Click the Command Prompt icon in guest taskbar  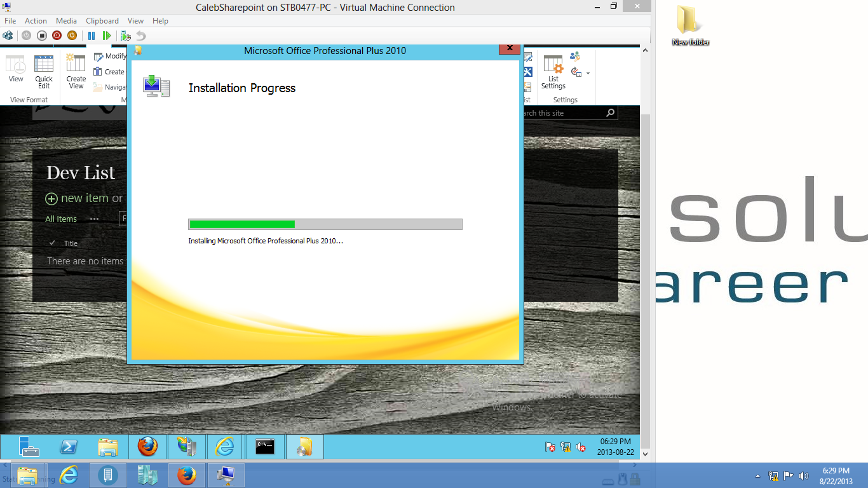point(265,447)
